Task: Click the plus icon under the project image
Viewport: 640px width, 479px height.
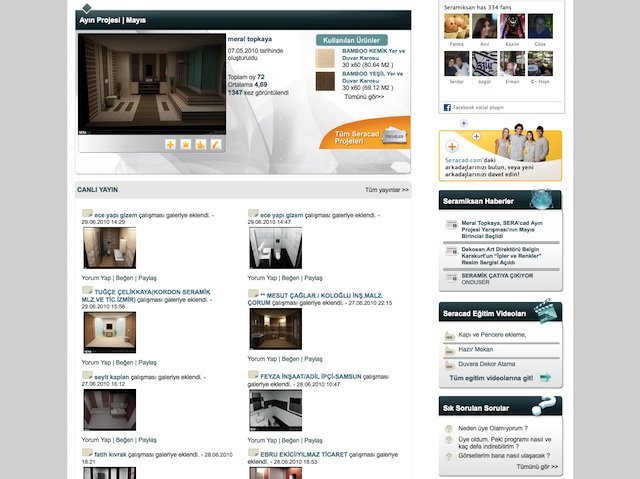Action: [x=170, y=144]
